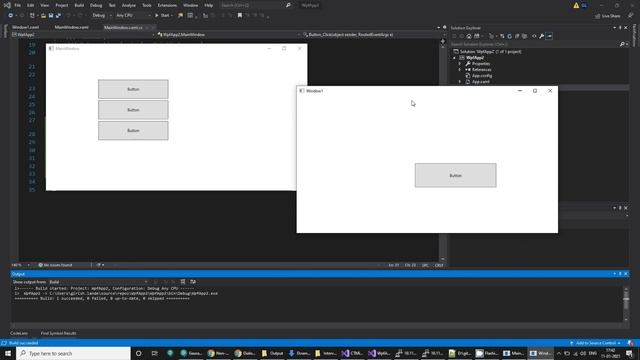The height and width of the screenshot is (360, 640).
Task: Click the Navigate Backward toolbar icon
Action: pyautogui.click(x=10, y=16)
